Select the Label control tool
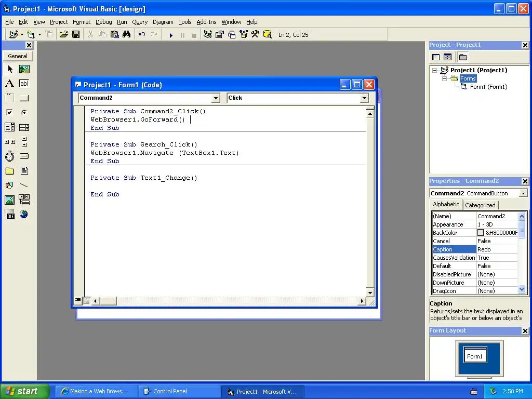The image size is (532, 399). tap(10, 84)
